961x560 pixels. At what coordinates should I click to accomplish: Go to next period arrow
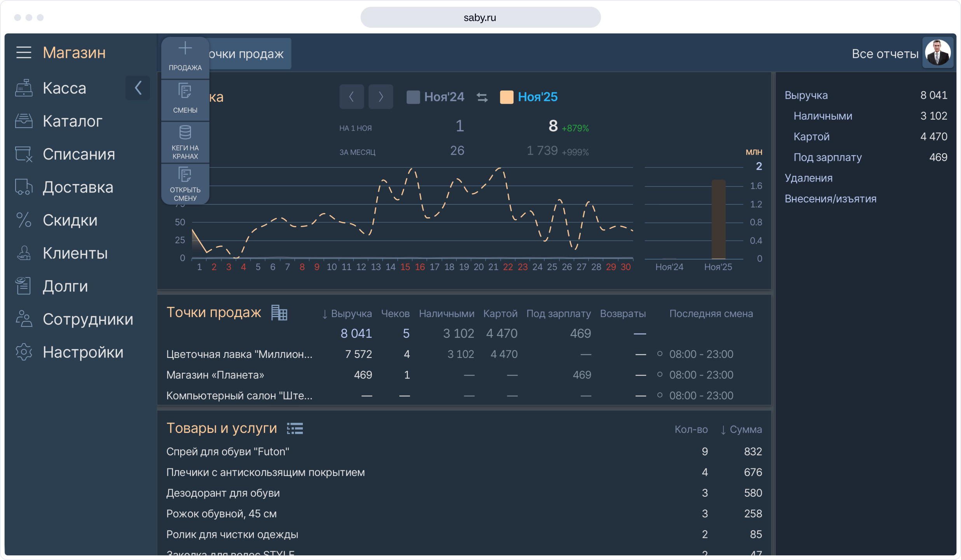(x=381, y=97)
